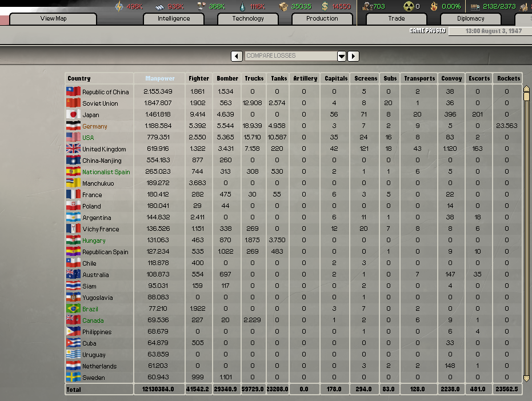Click the Germany flag icon
The width and height of the screenshot is (532, 401).
(x=73, y=126)
